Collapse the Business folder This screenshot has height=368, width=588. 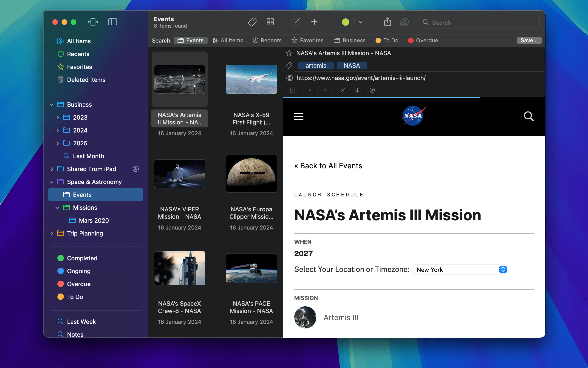point(51,105)
